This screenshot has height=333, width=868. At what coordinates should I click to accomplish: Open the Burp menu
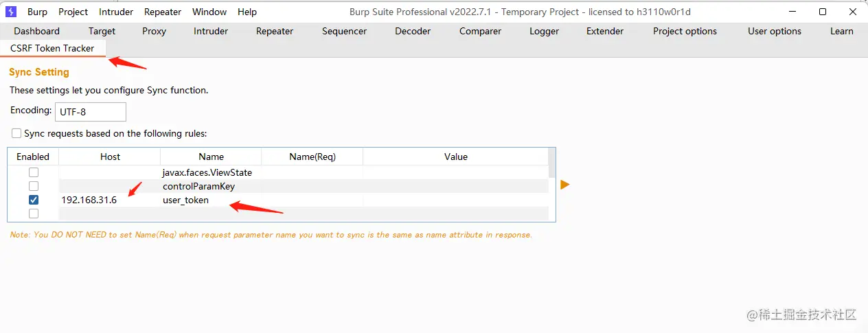pyautogui.click(x=38, y=12)
